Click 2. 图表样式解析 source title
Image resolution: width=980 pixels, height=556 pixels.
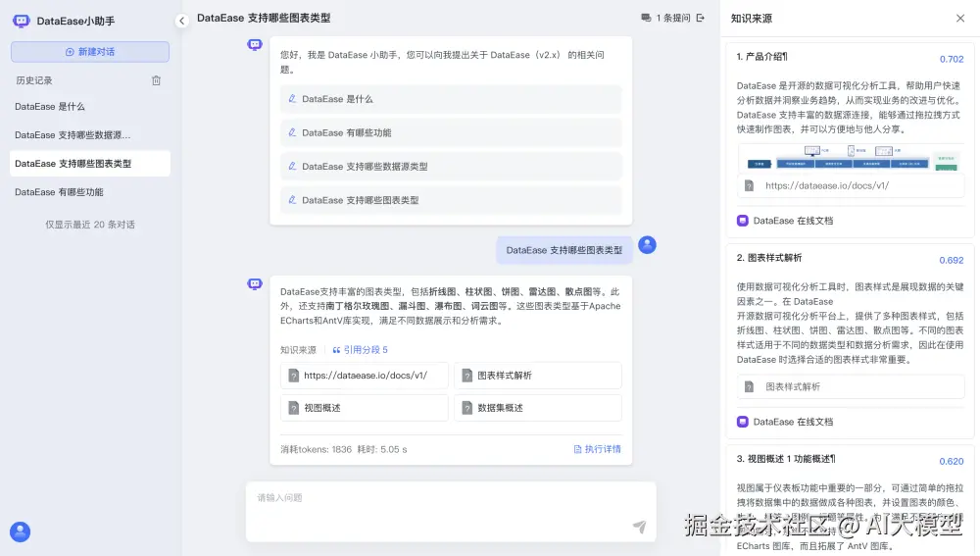pos(768,258)
